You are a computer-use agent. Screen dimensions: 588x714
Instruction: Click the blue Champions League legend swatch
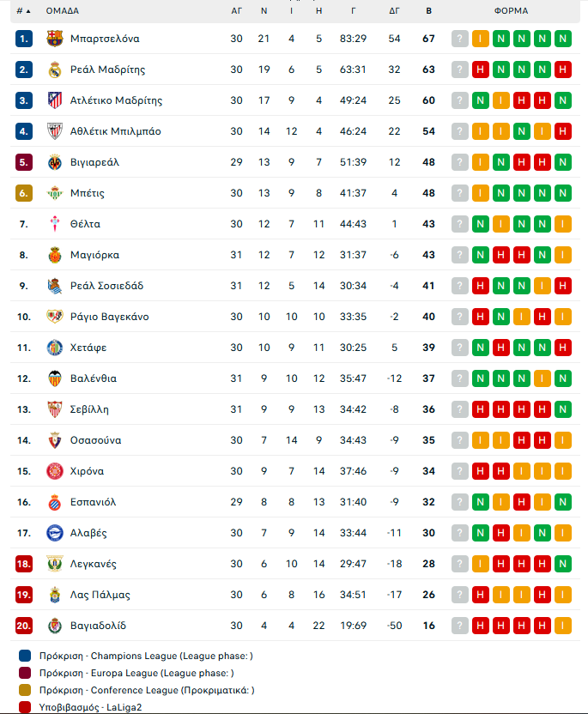tap(25, 656)
